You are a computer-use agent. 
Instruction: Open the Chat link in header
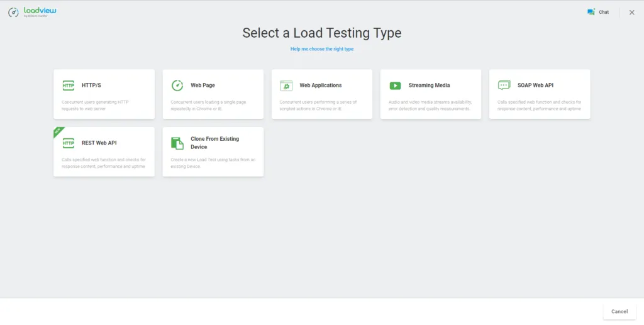[x=604, y=12]
